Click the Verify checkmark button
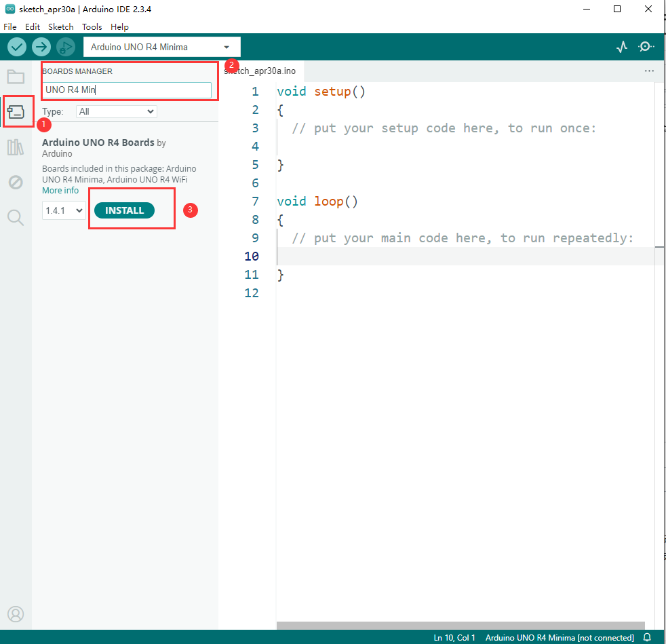This screenshot has width=666, height=644. coord(17,47)
